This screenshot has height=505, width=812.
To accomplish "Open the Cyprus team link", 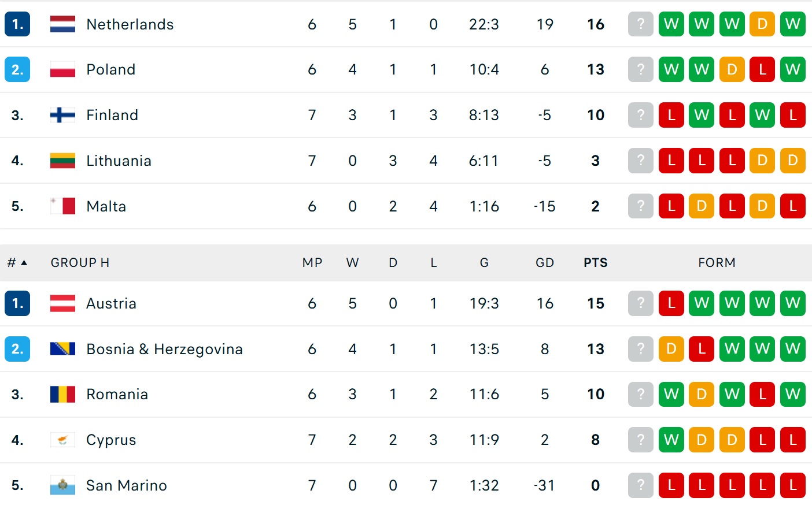I will [x=111, y=440].
